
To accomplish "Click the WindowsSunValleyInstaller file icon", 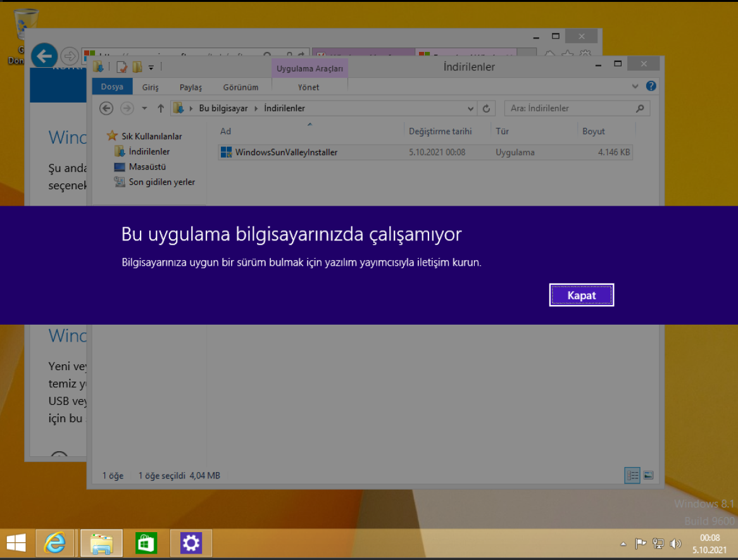I will [x=227, y=152].
